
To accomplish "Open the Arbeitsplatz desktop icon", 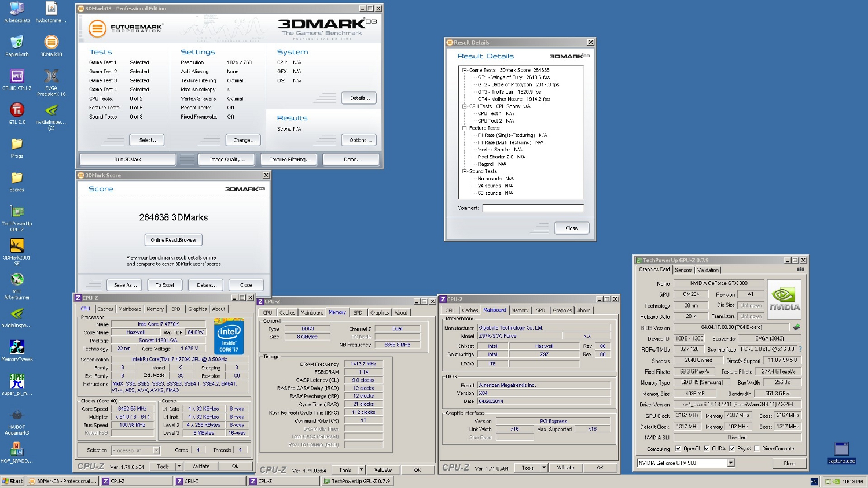I will click(17, 12).
